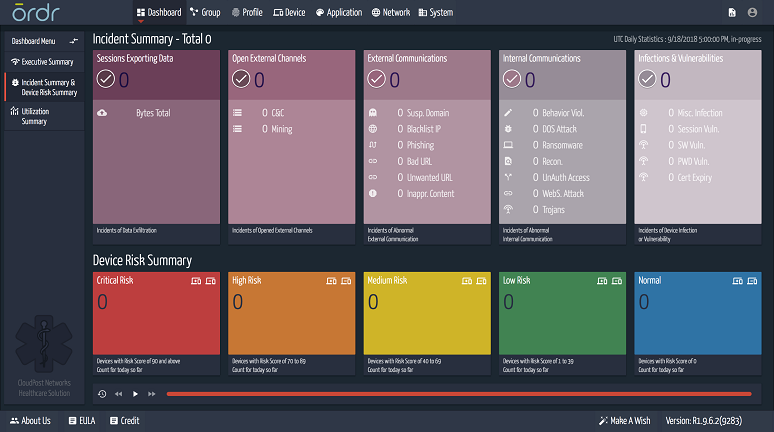Image resolution: width=774 pixels, height=432 pixels.
Task: Click checkmark circle in Sessions Exporting Data
Action: 106,80
